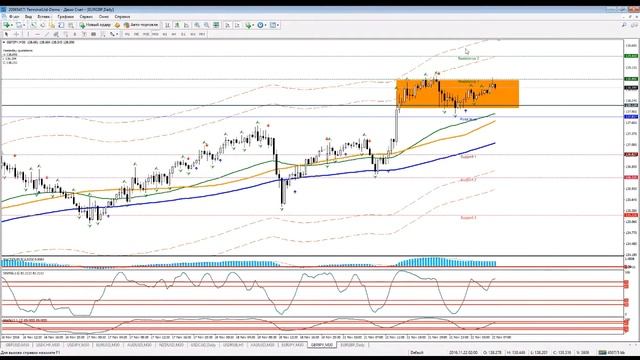Toggle the AutoTrading button
This screenshot has height=360, width=640.
141,25
